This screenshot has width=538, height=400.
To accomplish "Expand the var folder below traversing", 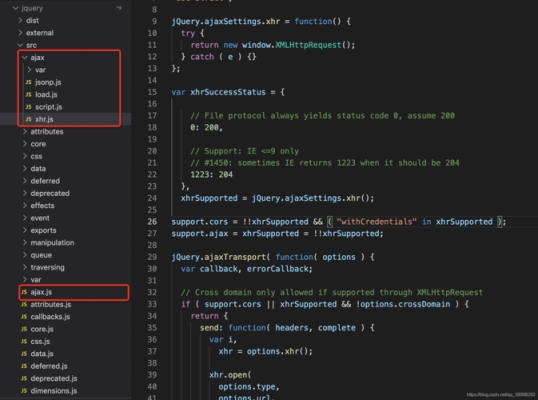I will [x=25, y=280].
